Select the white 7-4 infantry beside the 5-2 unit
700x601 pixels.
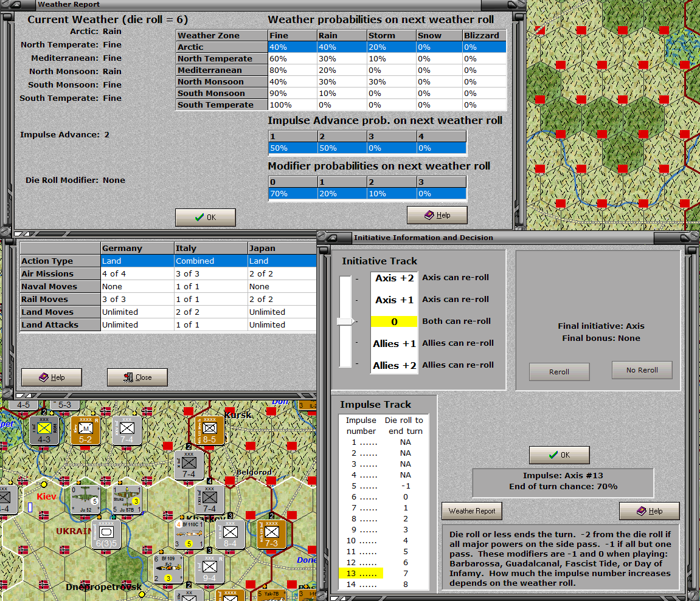[x=126, y=430]
